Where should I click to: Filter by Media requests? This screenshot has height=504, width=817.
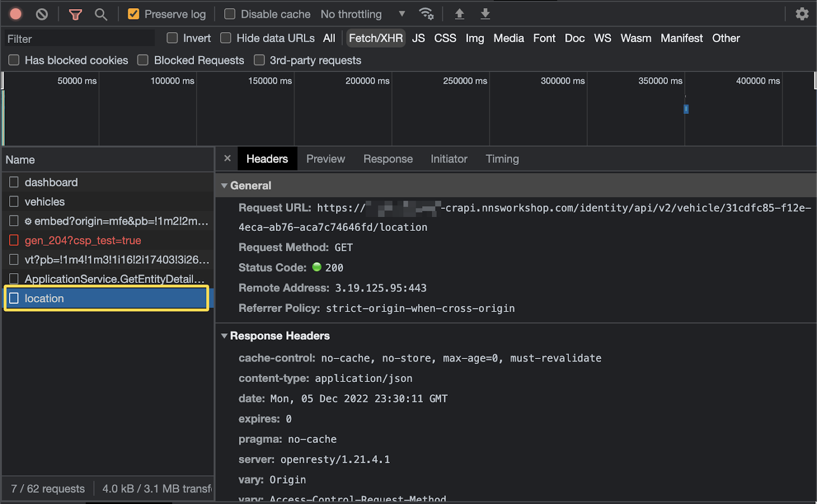pyautogui.click(x=509, y=38)
